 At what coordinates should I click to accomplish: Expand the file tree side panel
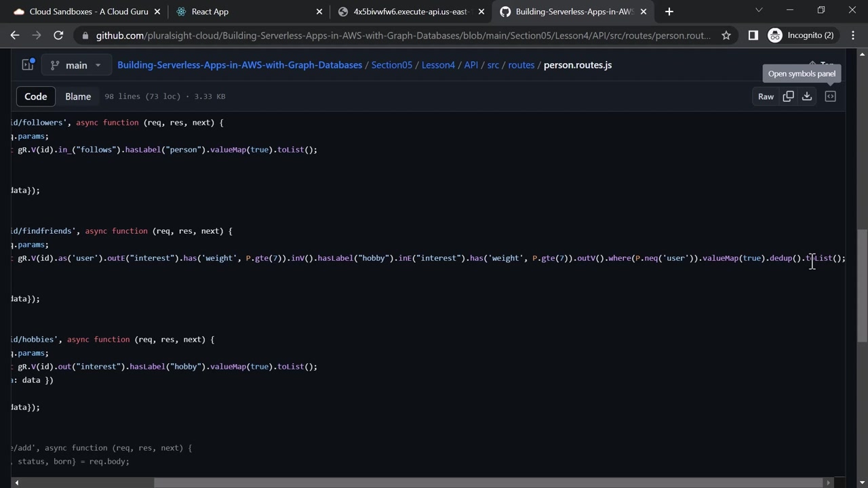point(28,65)
